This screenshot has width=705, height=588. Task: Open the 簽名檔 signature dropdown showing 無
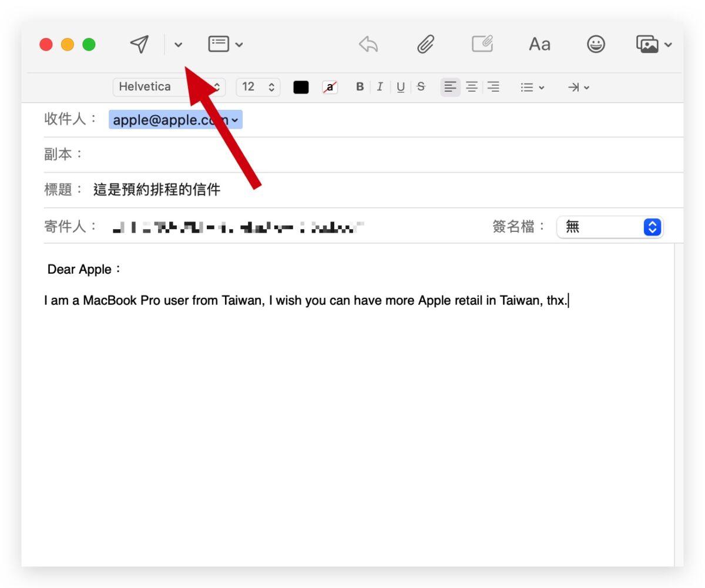pos(610,227)
